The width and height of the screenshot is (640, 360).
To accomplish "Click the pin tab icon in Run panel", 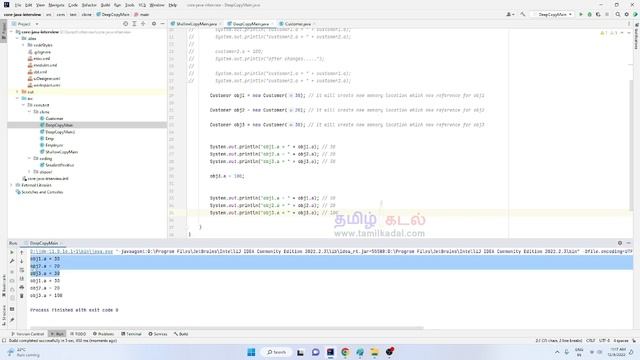I will [12, 320].
